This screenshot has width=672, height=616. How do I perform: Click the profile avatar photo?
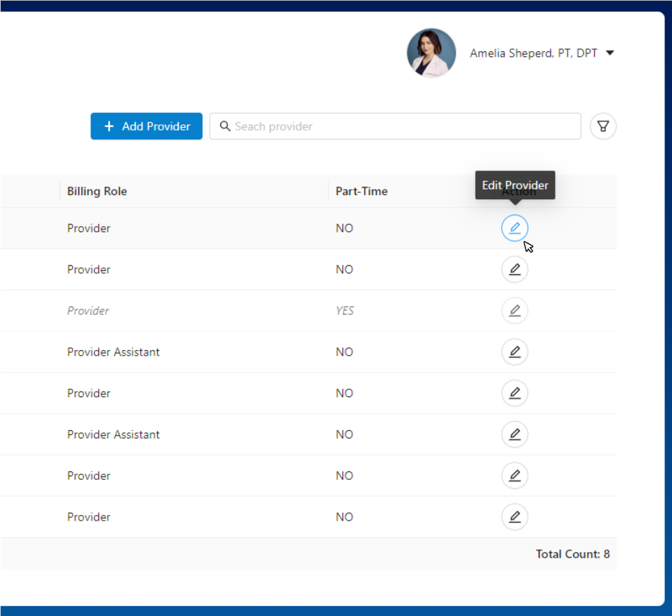click(431, 53)
